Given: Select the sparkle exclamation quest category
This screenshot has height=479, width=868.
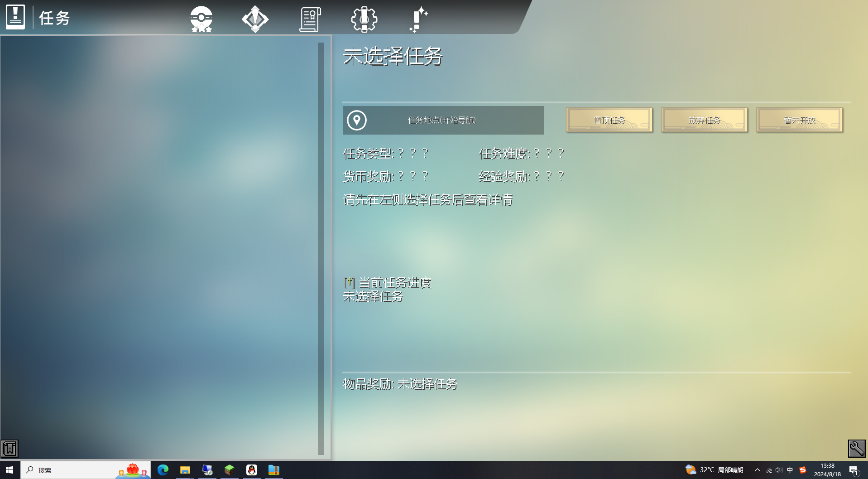Looking at the screenshot, I should (418, 19).
